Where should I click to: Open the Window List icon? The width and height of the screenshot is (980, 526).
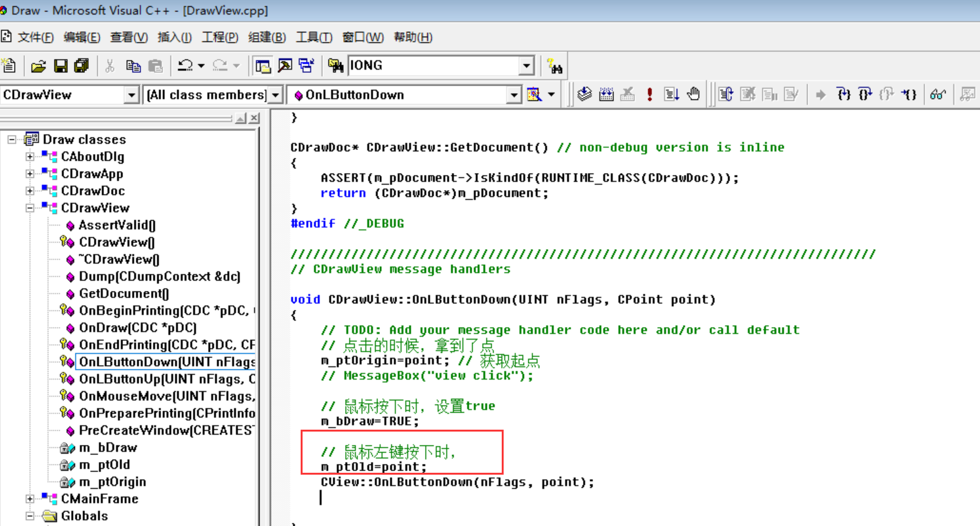coord(306,65)
